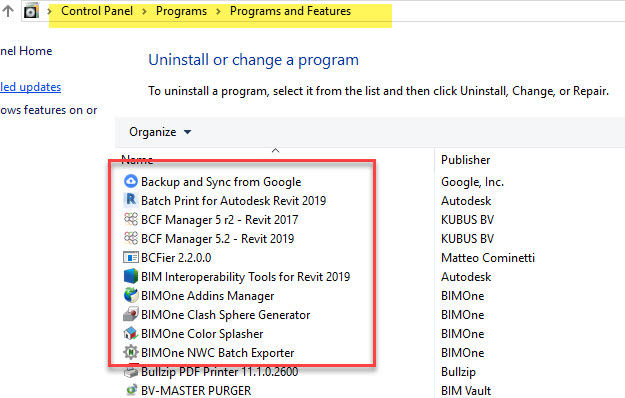The width and height of the screenshot is (625, 398).
Task: Click the BIMOne Color Splasher icon
Action: click(x=131, y=333)
